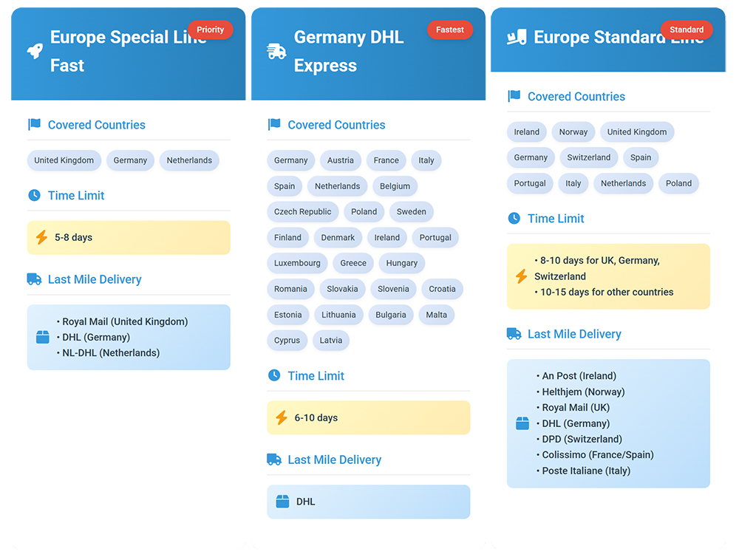Click the 8-10 days time limit box
Screen dimensions: 739x560
tap(607, 276)
